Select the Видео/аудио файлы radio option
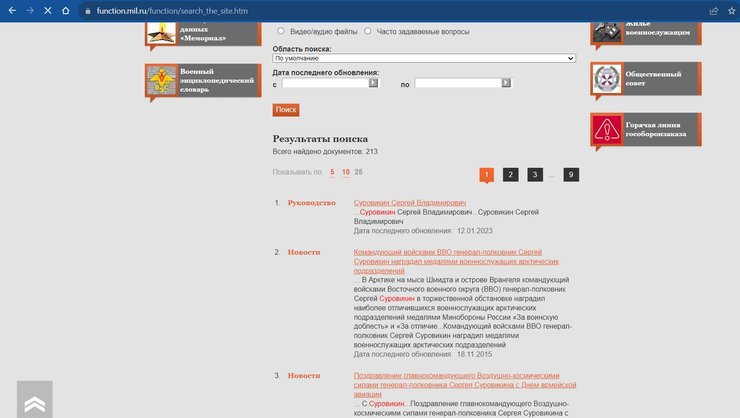This screenshot has width=740, height=418. (x=281, y=31)
